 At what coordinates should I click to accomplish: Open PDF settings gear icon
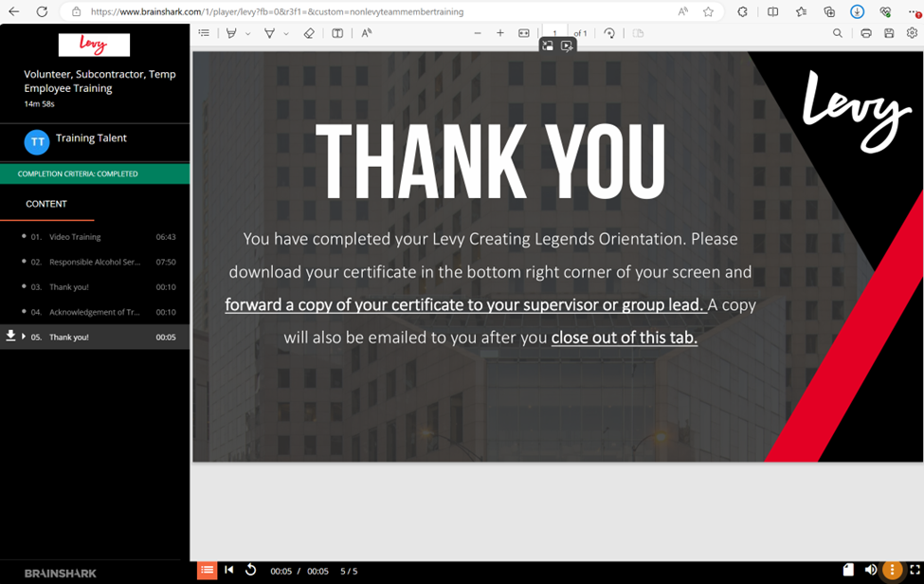[x=912, y=33]
